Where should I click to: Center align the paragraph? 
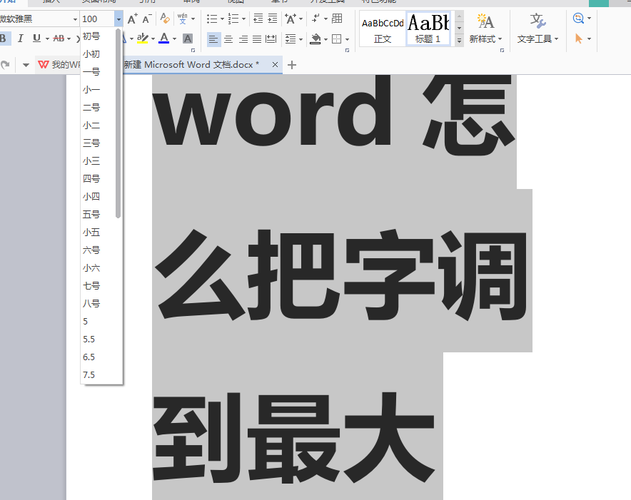[228, 39]
